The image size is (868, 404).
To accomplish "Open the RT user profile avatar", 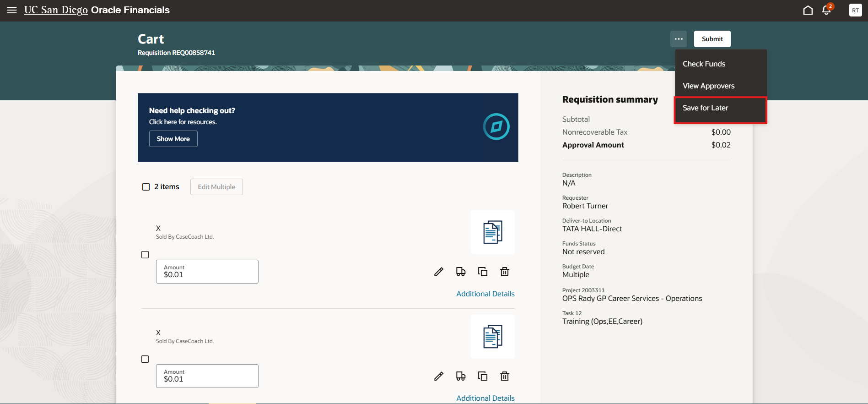I will tap(855, 10).
